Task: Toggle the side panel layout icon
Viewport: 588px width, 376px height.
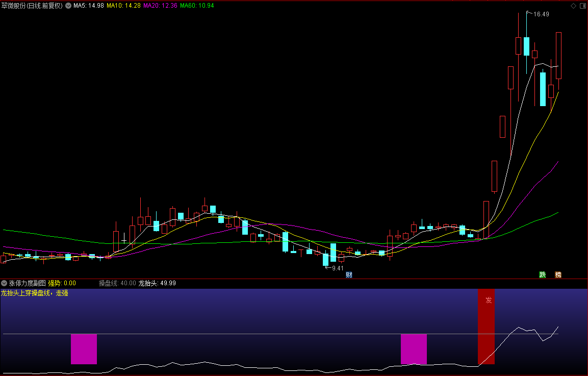Action: pyautogui.click(x=583, y=6)
